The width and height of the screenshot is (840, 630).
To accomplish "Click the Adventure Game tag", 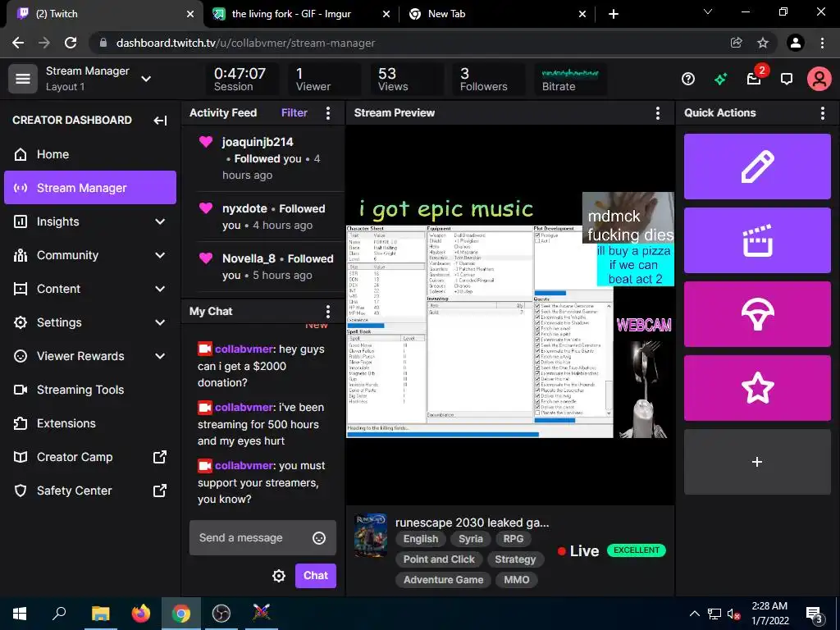I will pos(443,580).
